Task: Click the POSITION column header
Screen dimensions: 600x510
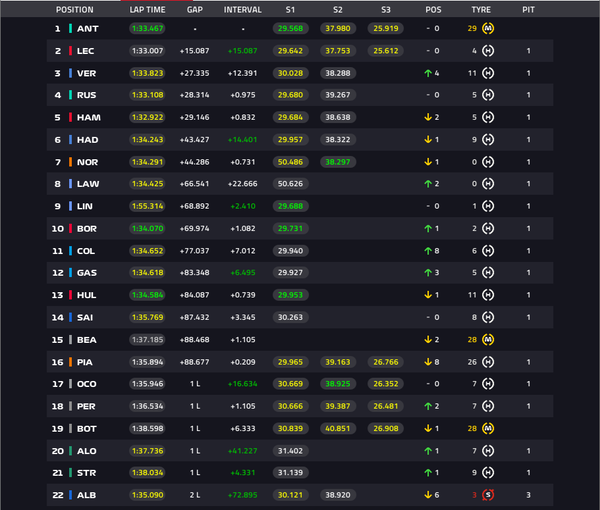Action: 75,10
